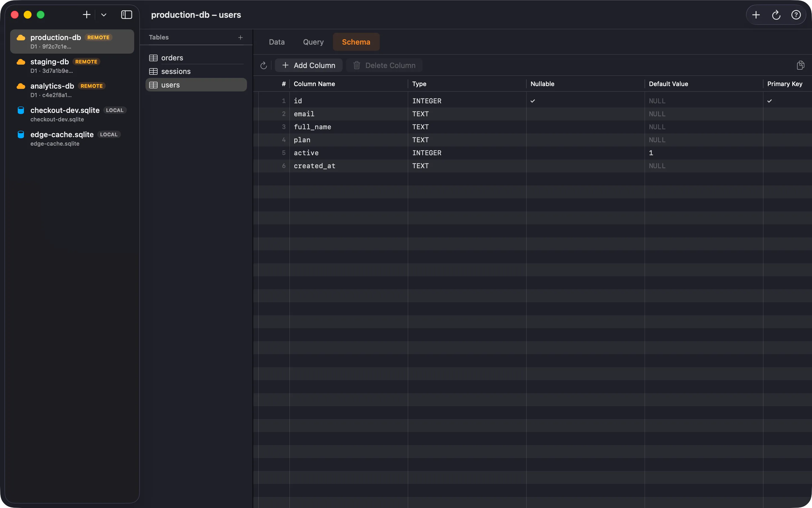Select the plan column name cell
Viewport: 812px width, 508px height.
click(348, 140)
